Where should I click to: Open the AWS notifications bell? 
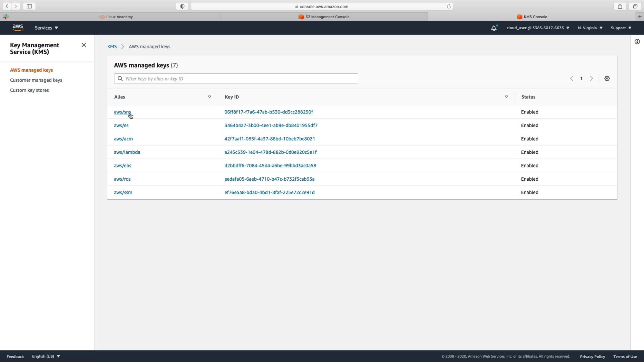pos(494,28)
